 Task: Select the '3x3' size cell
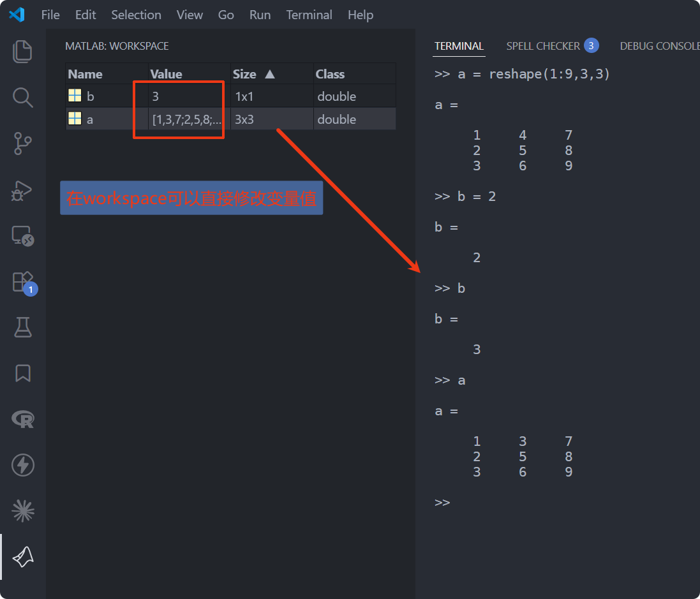point(272,119)
